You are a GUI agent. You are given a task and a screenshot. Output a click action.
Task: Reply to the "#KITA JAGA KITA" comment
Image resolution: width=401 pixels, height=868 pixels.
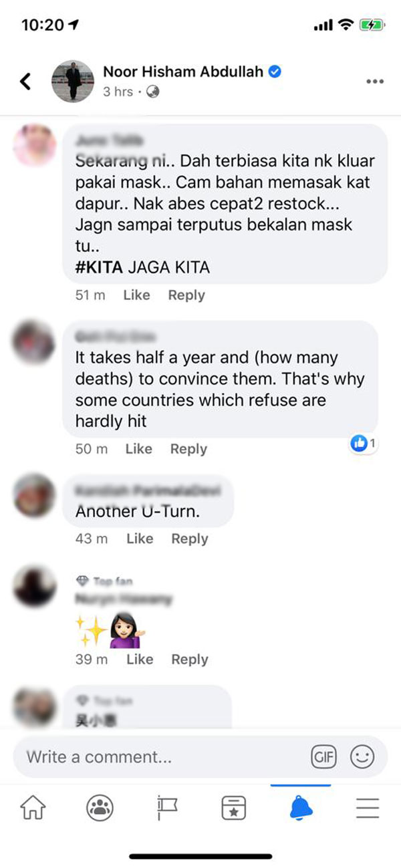point(186,295)
